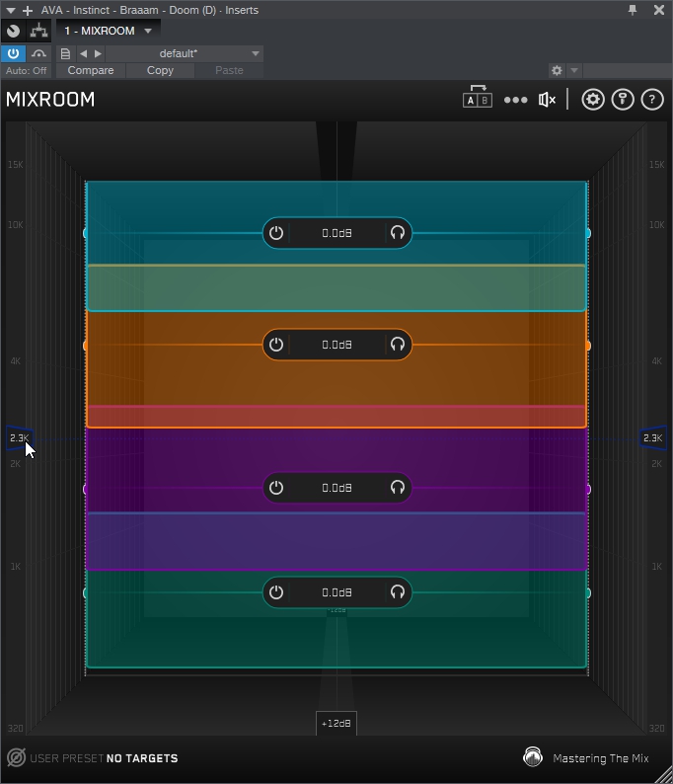Open the help question mark icon
The width and height of the screenshot is (673, 784).
(652, 100)
